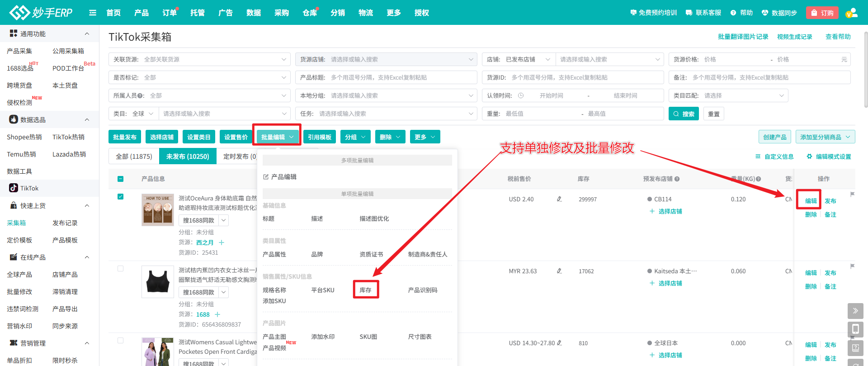Click the flag icon on OceAura row

point(852,194)
